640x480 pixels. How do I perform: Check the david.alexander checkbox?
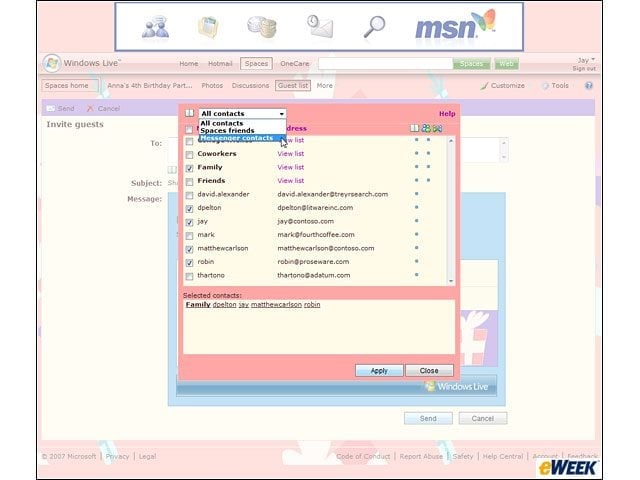pos(189,196)
